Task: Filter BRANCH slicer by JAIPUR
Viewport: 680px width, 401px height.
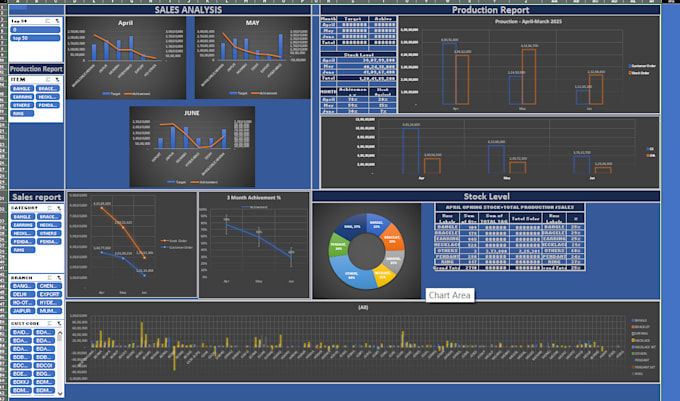Action: pos(22,311)
